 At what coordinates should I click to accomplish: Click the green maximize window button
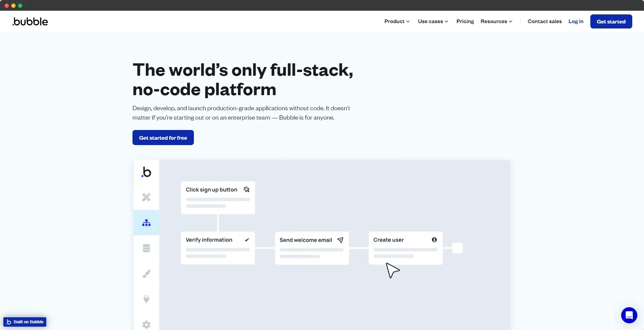(x=20, y=6)
